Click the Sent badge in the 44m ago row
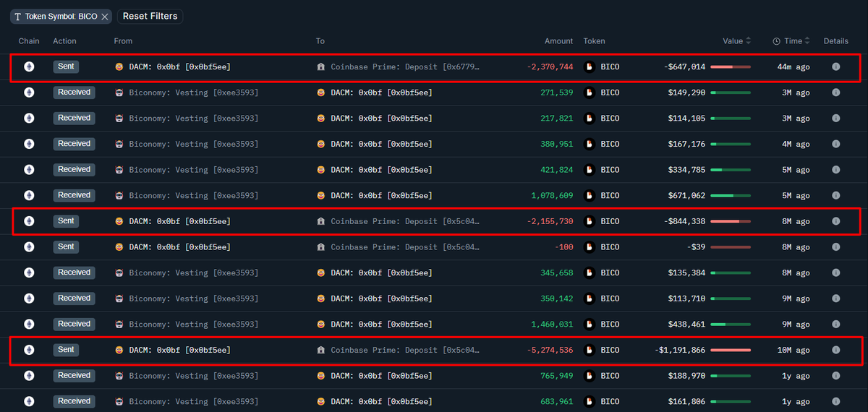The image size is (868, 412). point(66,66)
